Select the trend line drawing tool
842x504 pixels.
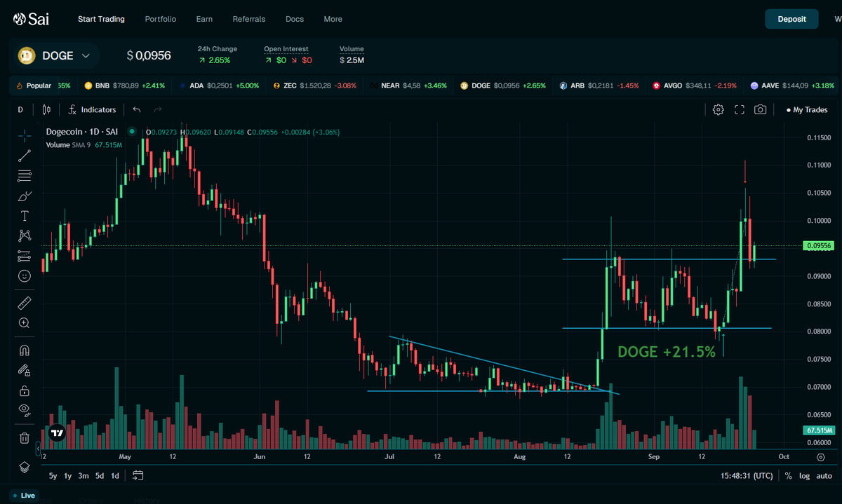coord(25,156)
